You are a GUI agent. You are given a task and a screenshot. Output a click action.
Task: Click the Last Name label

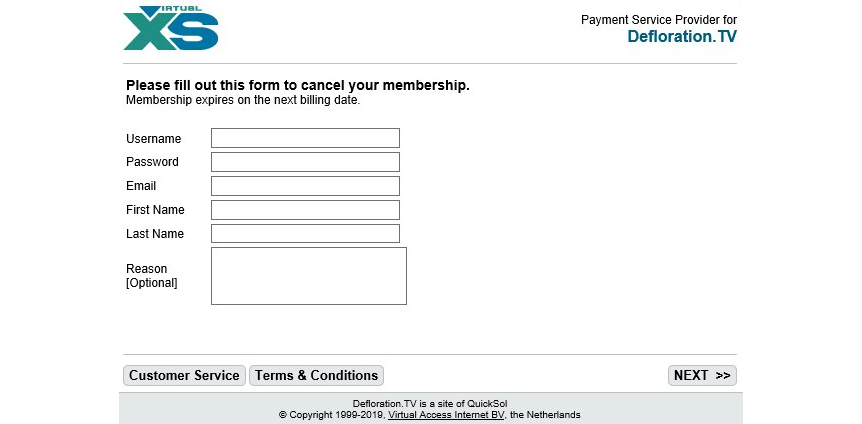155,234
